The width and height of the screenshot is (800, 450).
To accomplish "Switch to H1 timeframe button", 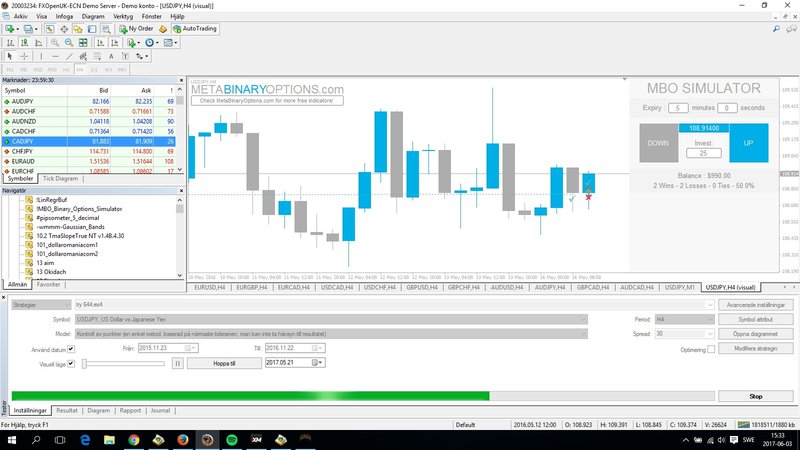I will pos(66,69).
